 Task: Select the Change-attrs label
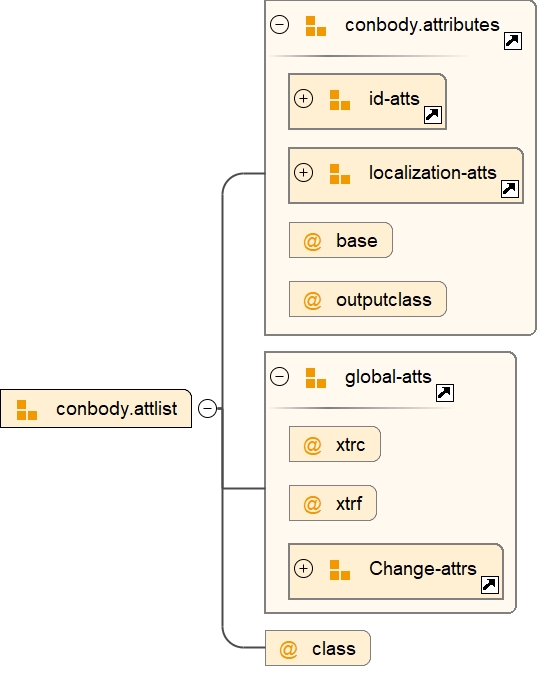coord(423,568)
